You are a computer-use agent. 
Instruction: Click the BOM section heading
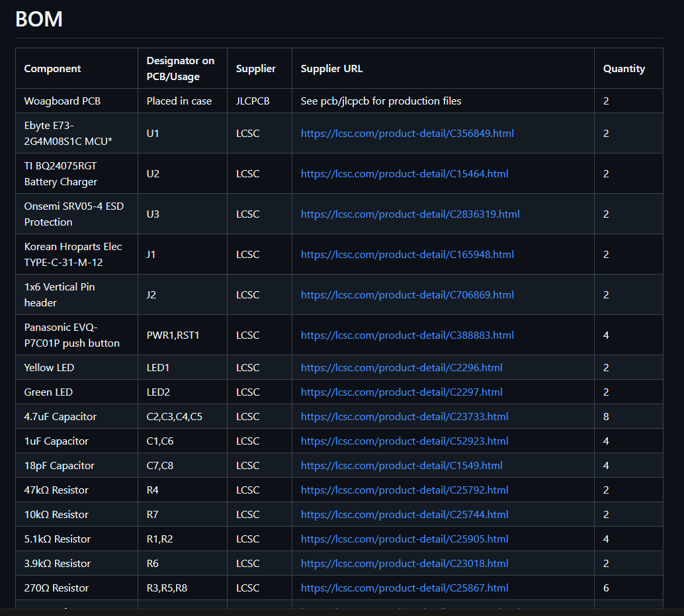(x=39, y=19)
